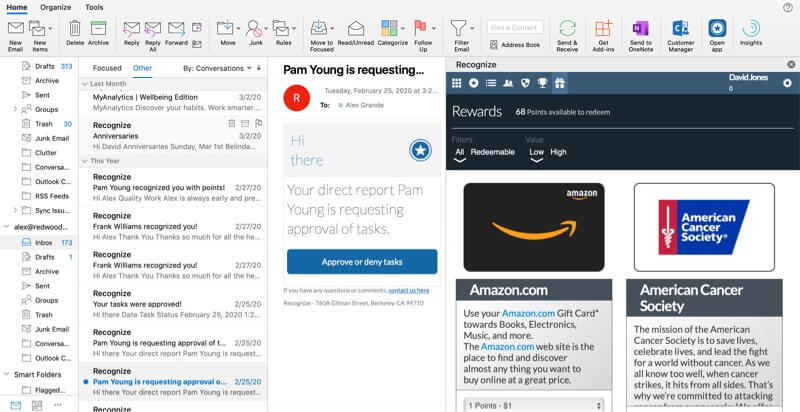Viewport: 800px width, 412px height.
Task: Click the Approve or deny tasks button
Action: click(x=362, y=262)
